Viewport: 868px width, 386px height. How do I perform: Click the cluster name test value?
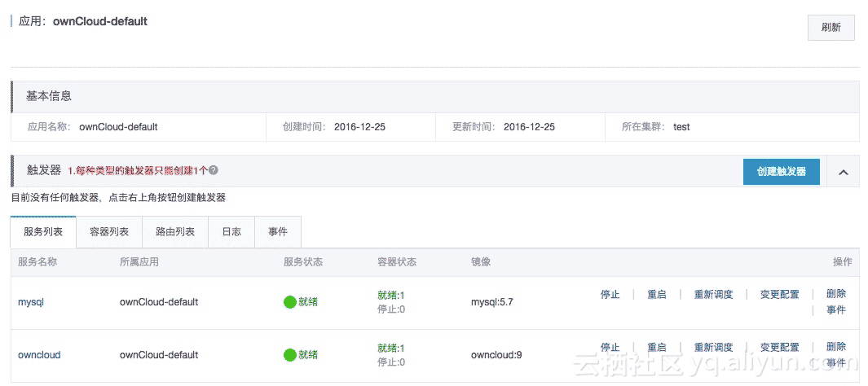681,127
